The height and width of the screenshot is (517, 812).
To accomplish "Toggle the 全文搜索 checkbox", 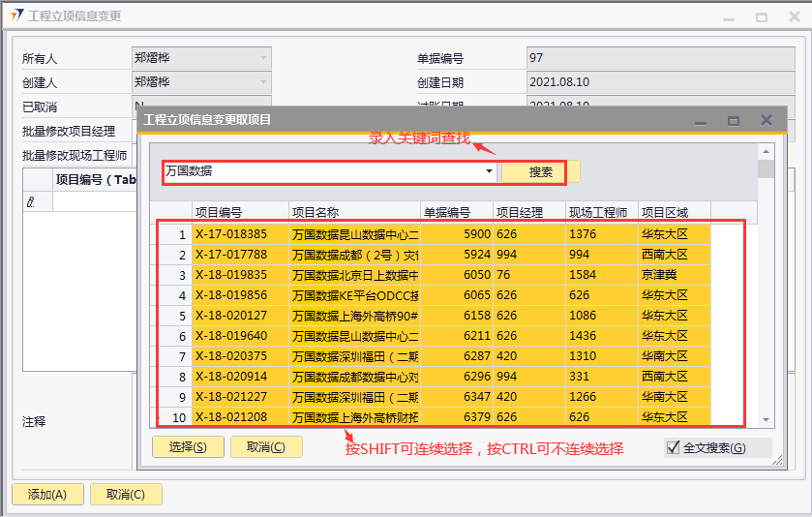I will [x=674, y=447].
